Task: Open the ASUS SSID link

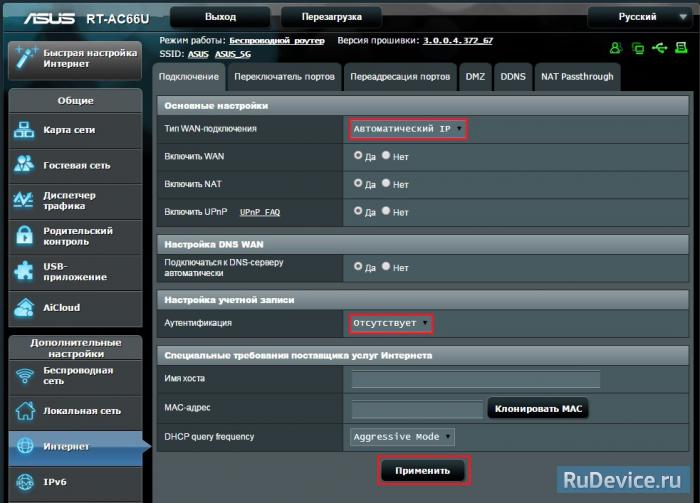Action: click(x=198, y=54)
